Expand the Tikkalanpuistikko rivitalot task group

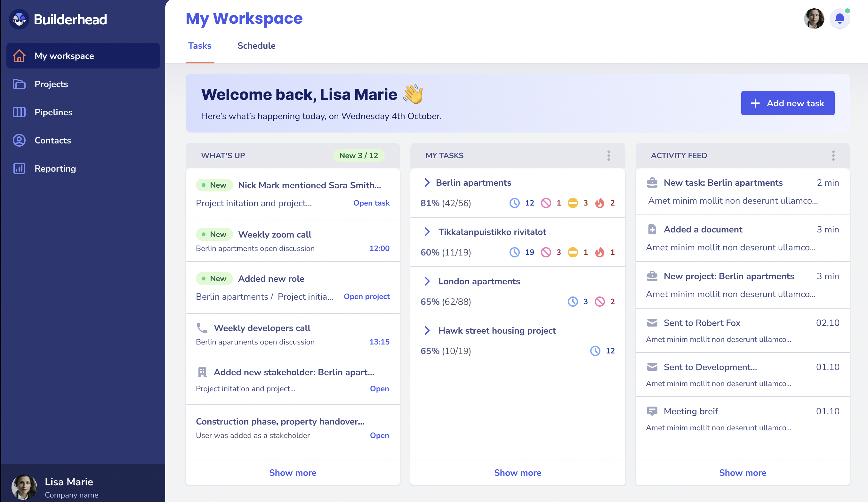(427, 232)
